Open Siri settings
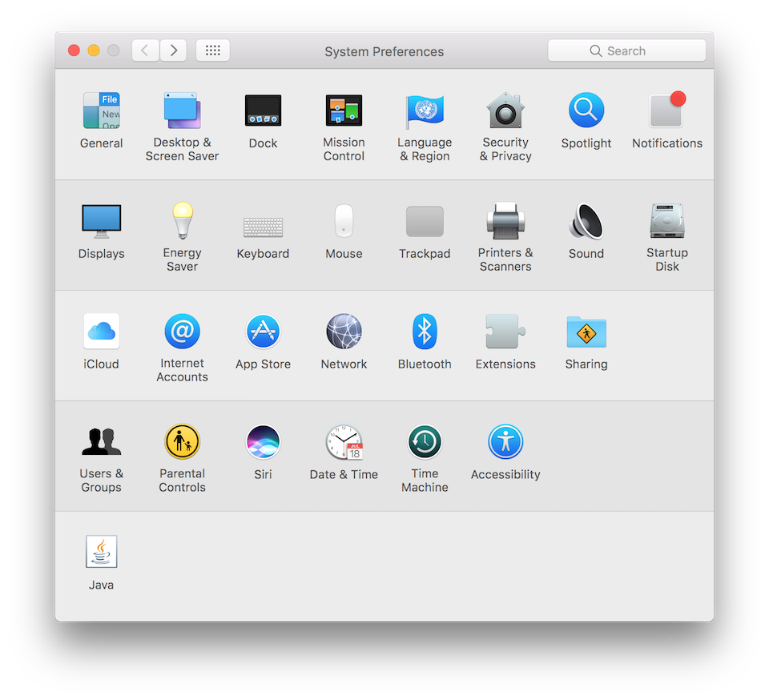 click(263, 442)
